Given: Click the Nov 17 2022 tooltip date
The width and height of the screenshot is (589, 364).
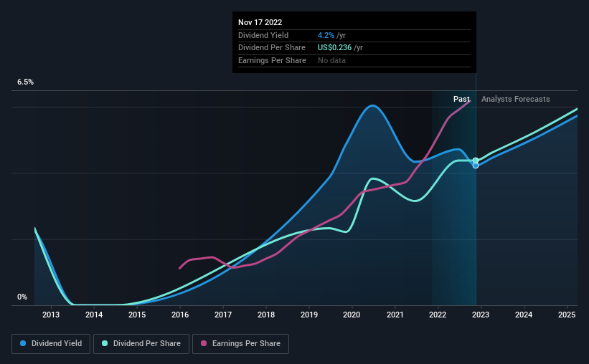Looking at the screenshot, I should pyautogui.click(x=260, y=22).
